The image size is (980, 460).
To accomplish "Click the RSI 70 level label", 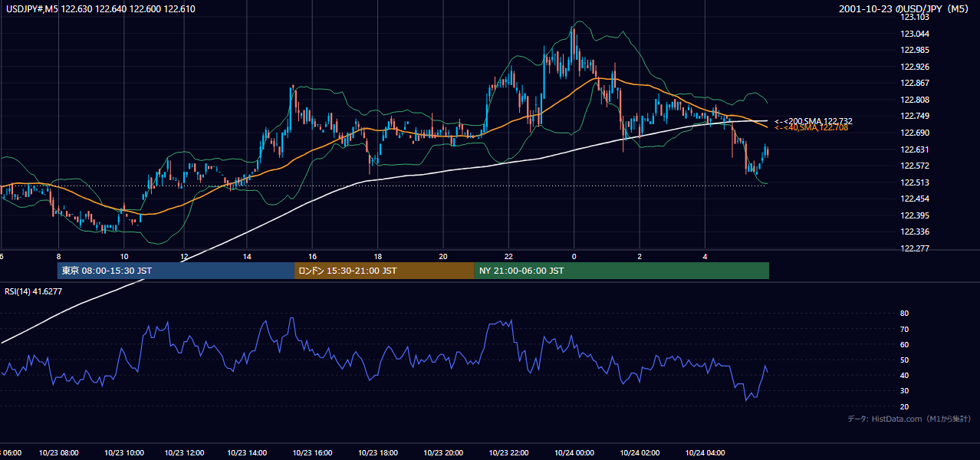I will [904, 329].
